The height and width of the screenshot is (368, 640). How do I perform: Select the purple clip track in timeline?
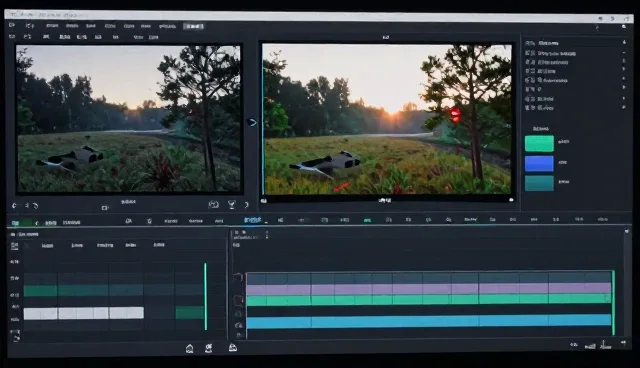click(x=429, y=289)
